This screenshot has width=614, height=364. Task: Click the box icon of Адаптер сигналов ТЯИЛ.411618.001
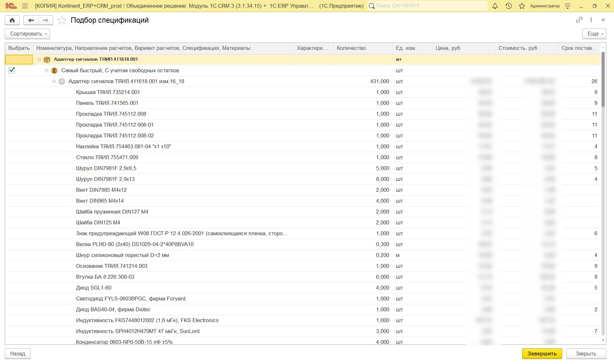pyautogui.click(x=47, y=59)
